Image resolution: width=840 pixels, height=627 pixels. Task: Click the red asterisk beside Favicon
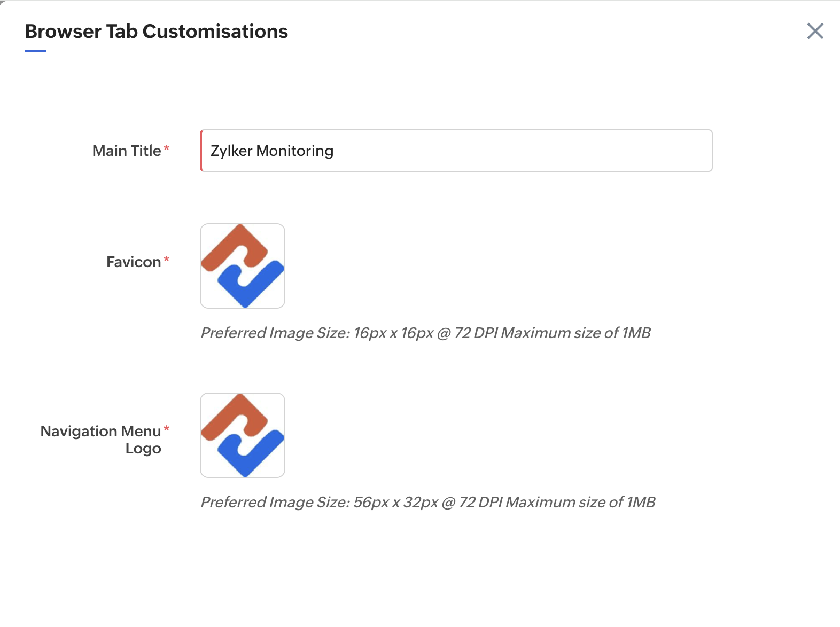[x=167, y=259]
